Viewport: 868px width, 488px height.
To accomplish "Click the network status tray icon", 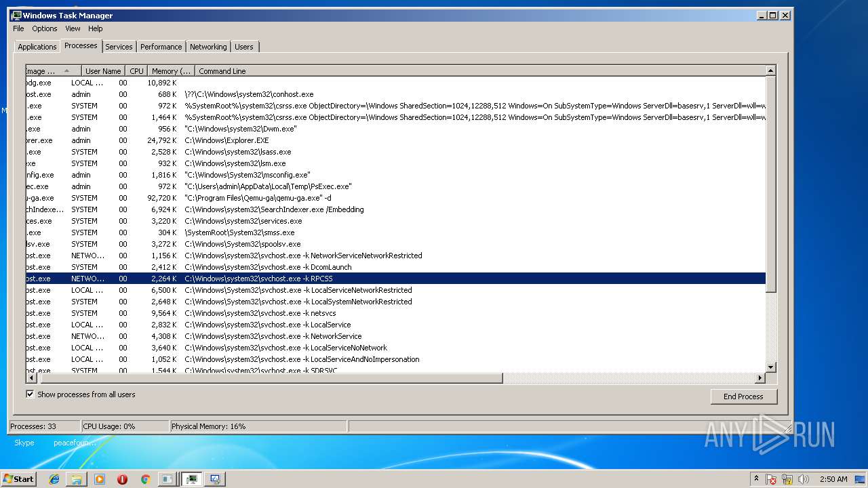I will 787,479.
